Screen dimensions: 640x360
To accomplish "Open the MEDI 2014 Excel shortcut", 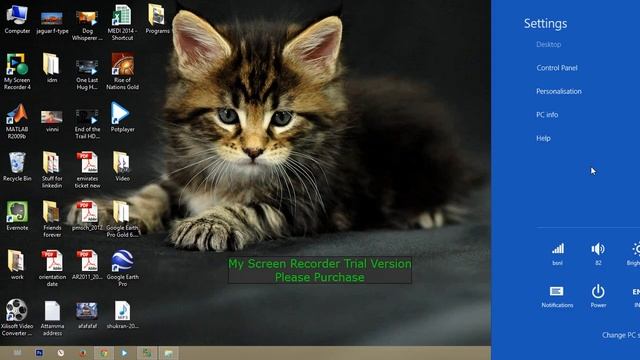I will click(122, 22).
